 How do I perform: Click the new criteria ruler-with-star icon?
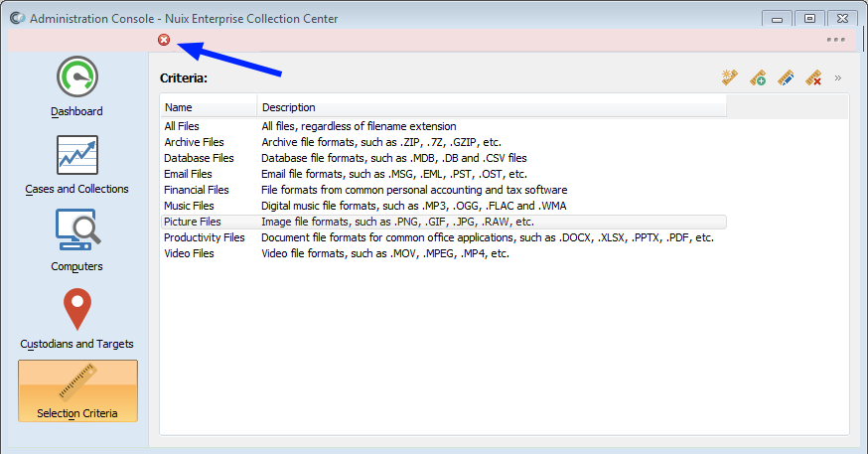730,77
